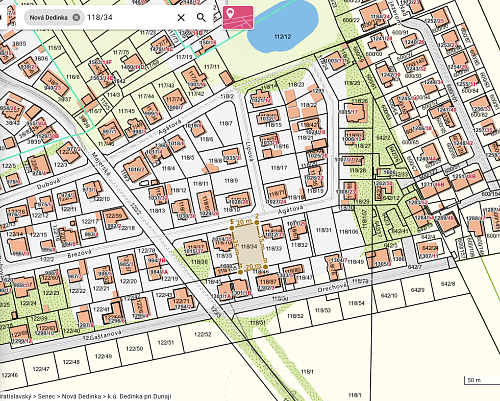Screen dimensions: 500x401
Task: Focus the search field showing 118/34
Action: tap(129, 17)
